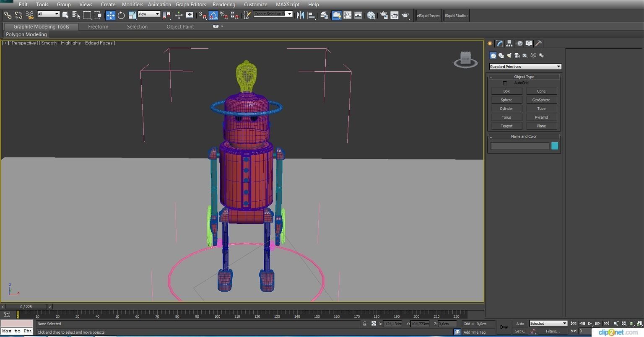
Task: Click the Teapot primitive button
Action: pos(506,126)
